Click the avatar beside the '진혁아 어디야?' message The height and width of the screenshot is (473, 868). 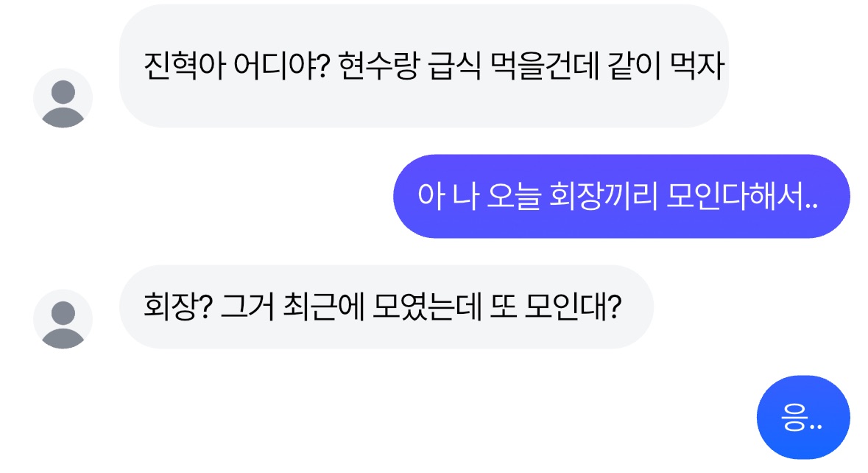(63, 98)
